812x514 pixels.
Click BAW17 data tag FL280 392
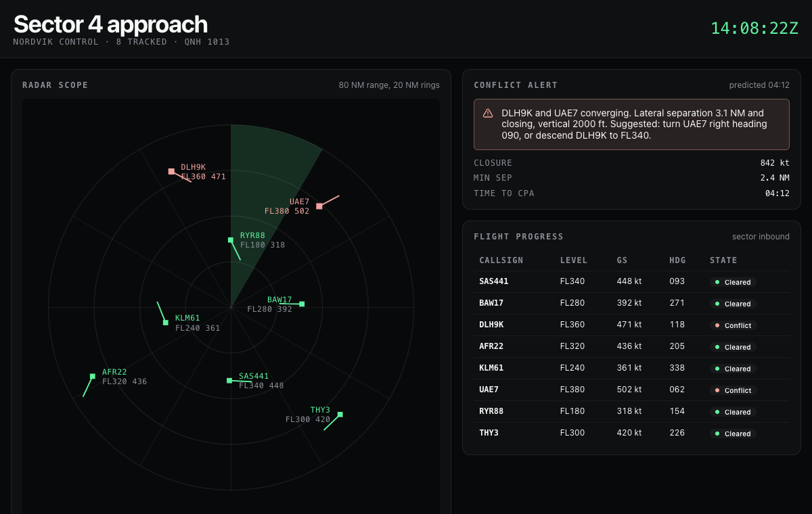pyautogui.click(x=269, y=309)
